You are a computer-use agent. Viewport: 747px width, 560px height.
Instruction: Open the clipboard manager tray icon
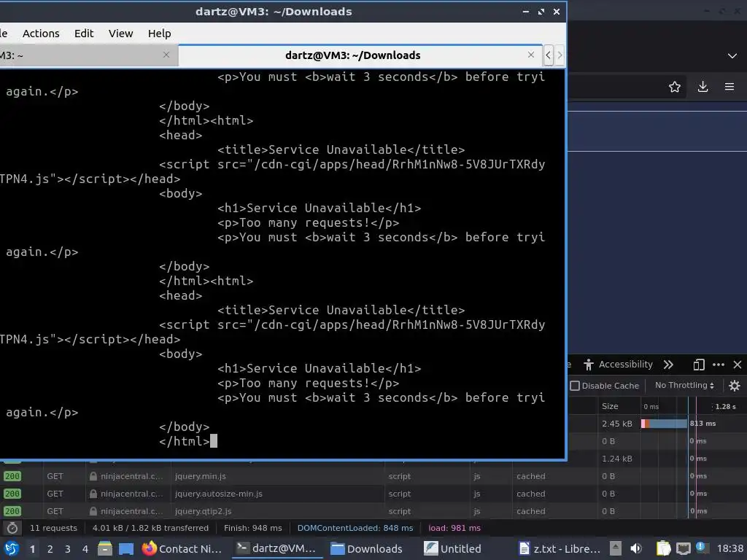[662, 548]
